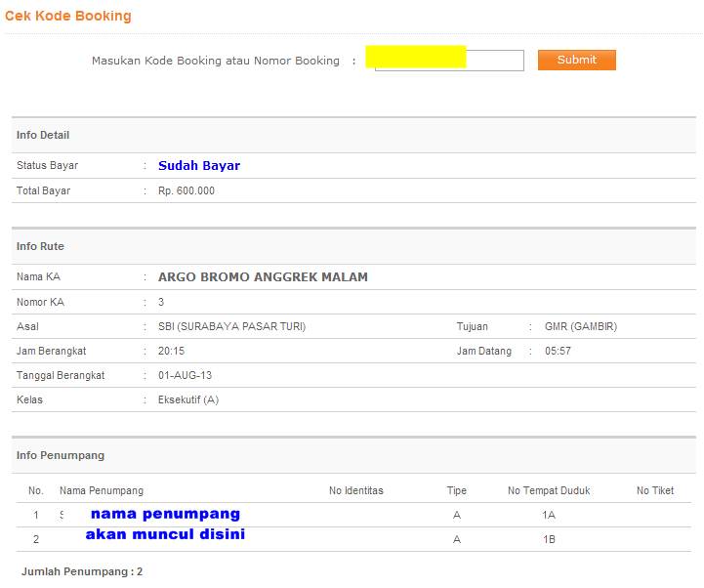
Task: Click the 'Total Bayar' label
Action: point(44,190)
